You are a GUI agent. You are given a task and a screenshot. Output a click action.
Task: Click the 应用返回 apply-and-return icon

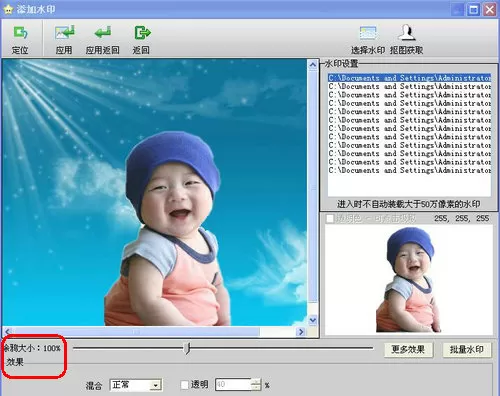tap(103, 33)
